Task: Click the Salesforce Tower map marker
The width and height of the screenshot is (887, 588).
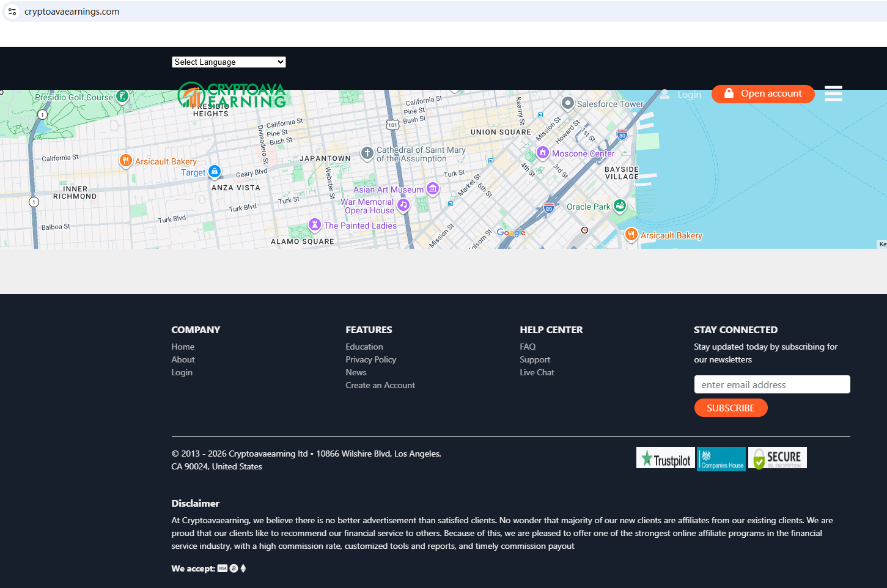Action: tap(567, 103)
